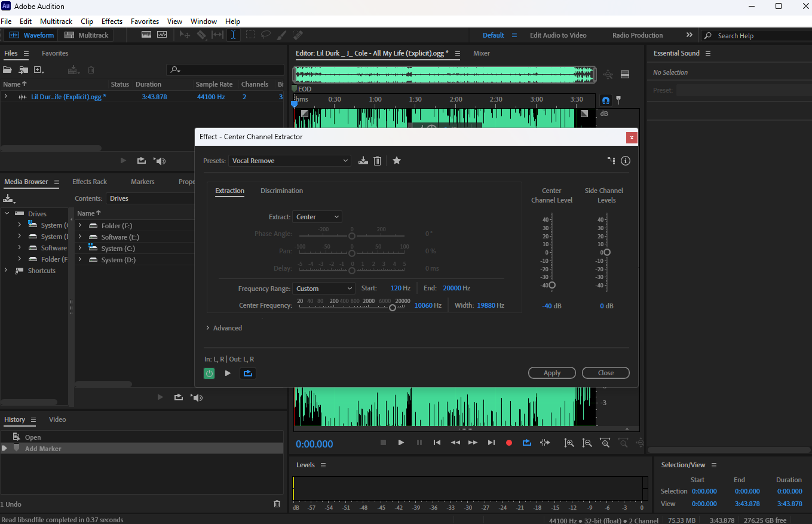812x524 pixels.
Task: Switch to Discrimination tab
Action: [281, 191]
